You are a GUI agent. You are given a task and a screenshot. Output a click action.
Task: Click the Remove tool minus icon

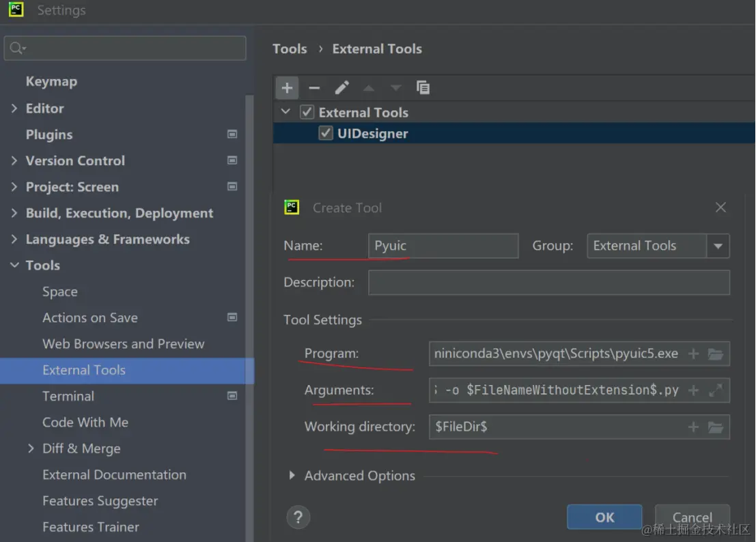[x=314, y=87]
